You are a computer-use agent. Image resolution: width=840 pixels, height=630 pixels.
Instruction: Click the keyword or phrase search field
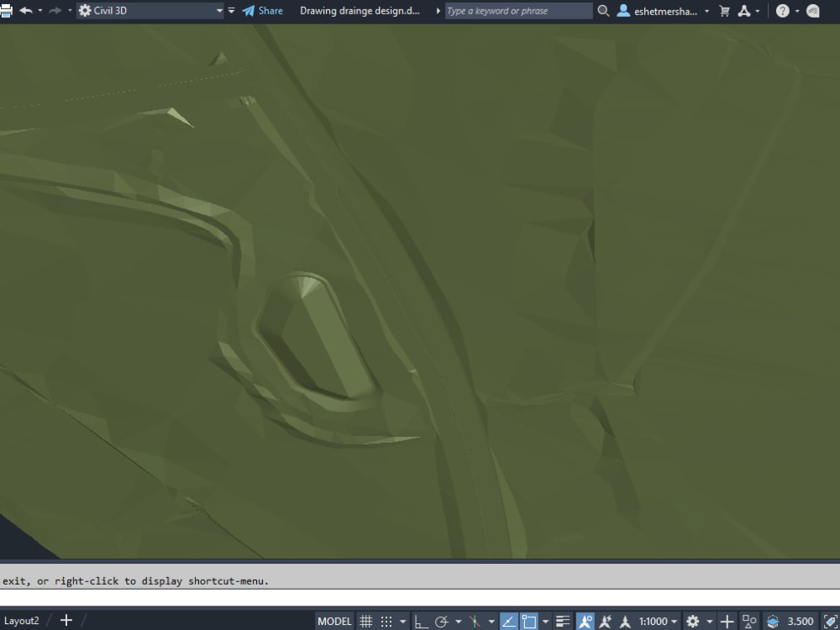coord(518,11)
